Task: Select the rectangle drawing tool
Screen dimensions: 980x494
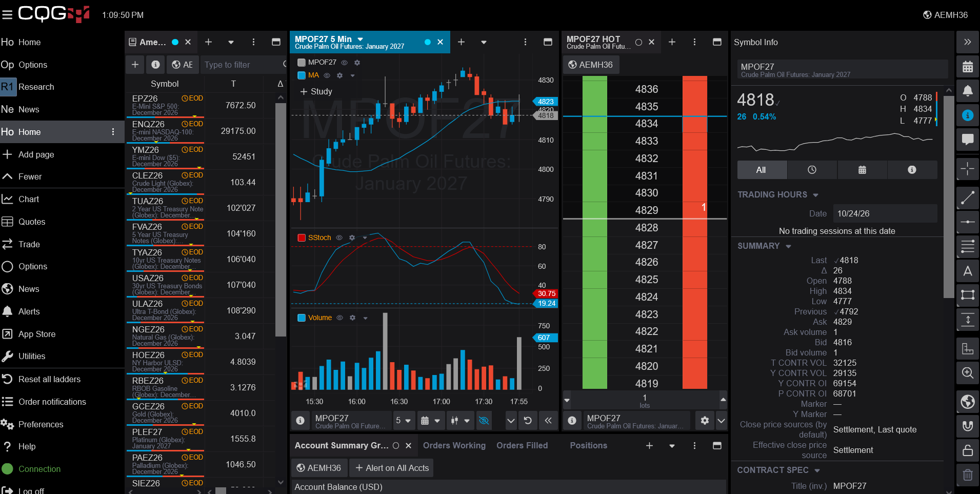Action: 967,294
